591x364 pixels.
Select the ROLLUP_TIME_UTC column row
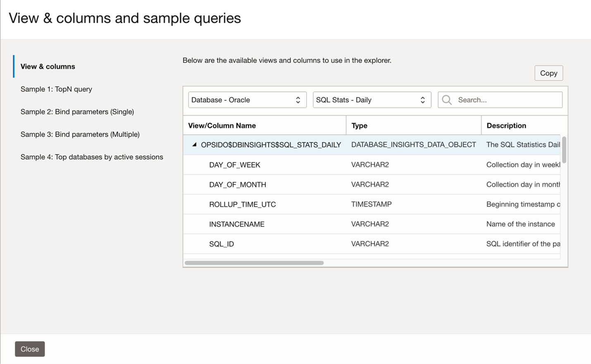coord(242,205)
